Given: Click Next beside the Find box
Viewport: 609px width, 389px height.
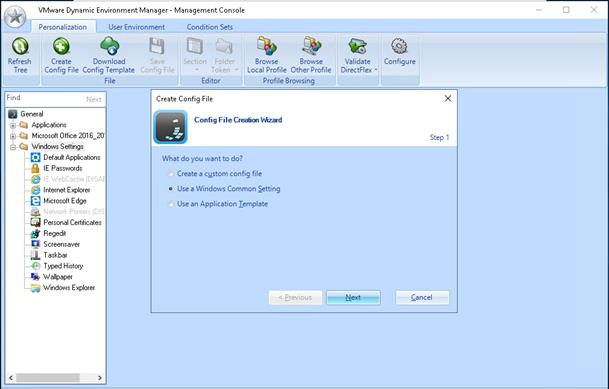Looking at the screenshot, I should pyautogui.click(x=94, y=99).
